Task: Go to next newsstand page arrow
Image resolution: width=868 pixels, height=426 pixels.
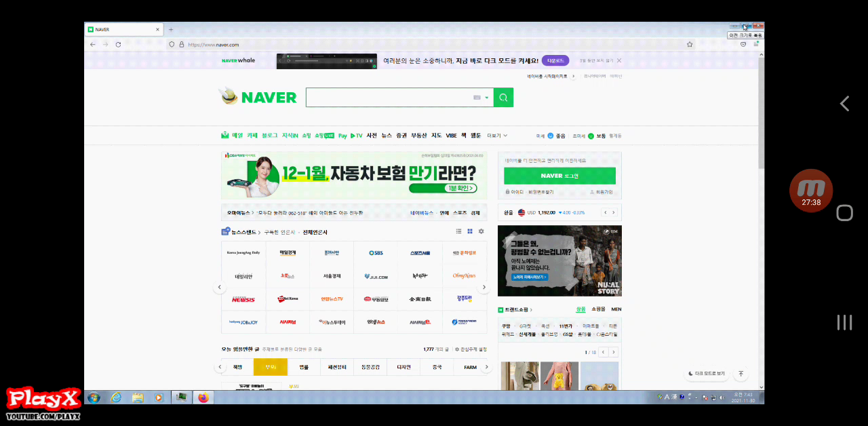Action: click(484, 288)
